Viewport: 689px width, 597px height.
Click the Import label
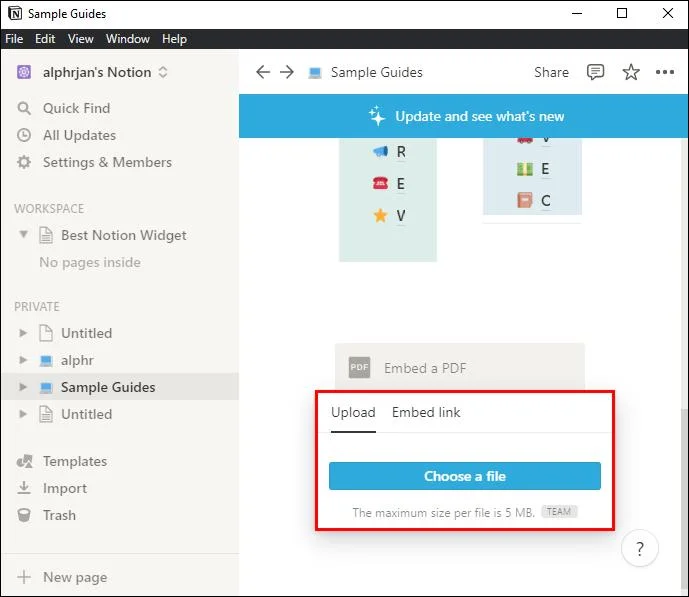click(65, 488)
